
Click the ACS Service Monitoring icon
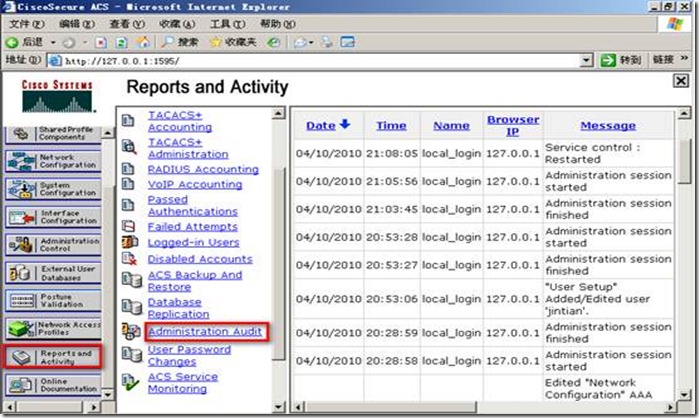click(x=130, y=382)
